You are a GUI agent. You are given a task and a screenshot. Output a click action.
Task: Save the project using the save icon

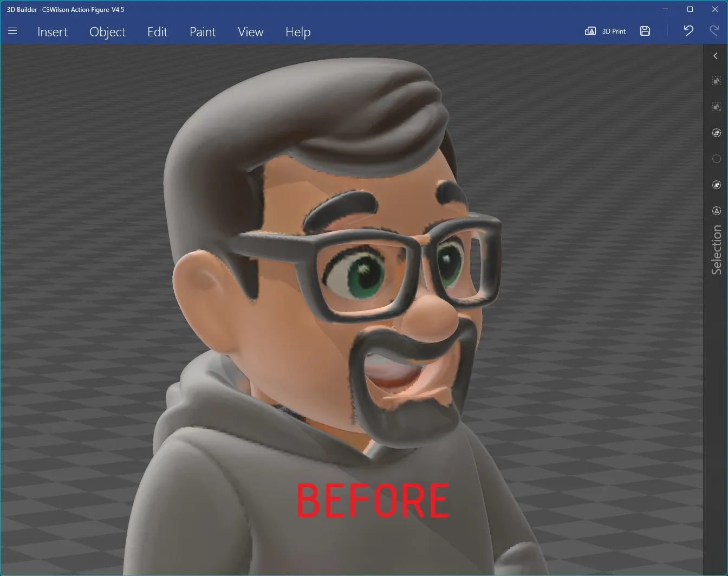click(645, 31)
